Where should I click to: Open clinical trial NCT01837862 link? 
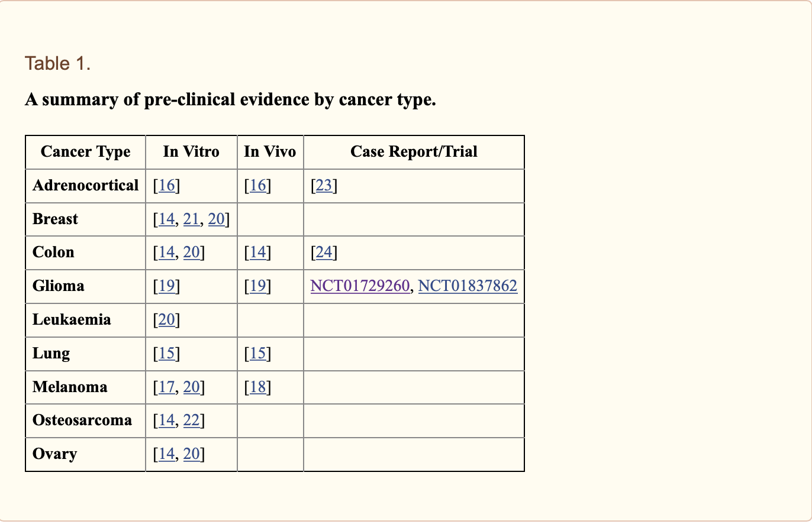[x=468, y=286]
